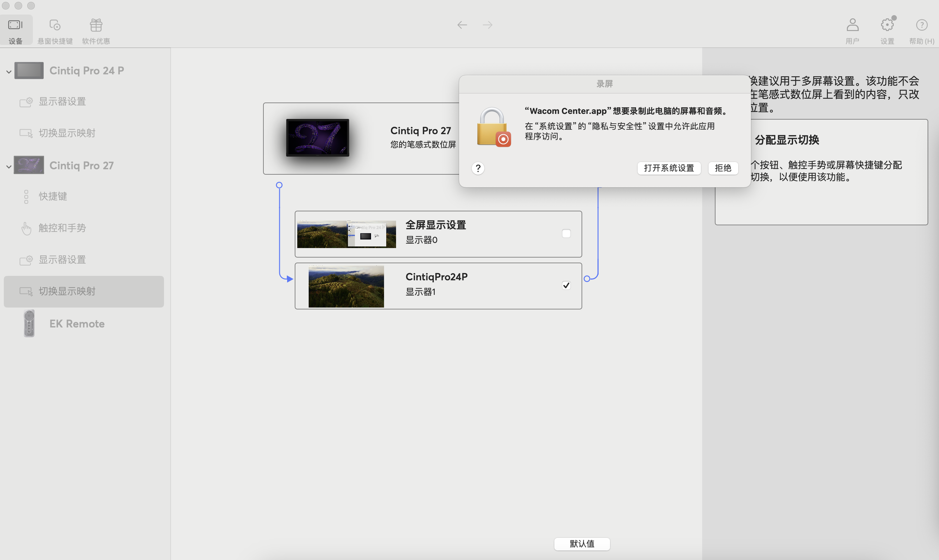Click the CintiqPro24P label text
The width and height of the screenshot is (939, 560).
(x=437, y=277)
